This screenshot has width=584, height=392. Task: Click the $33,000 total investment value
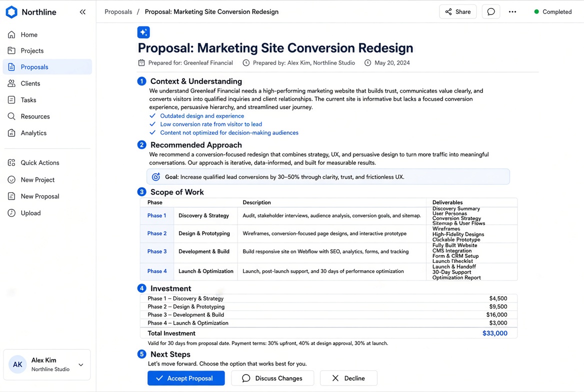tap(495, 333)
